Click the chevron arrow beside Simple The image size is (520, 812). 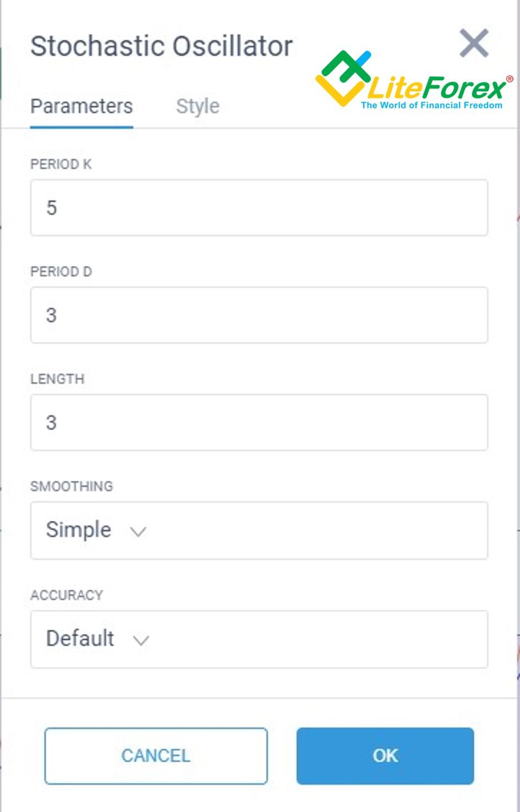[138, 531]
